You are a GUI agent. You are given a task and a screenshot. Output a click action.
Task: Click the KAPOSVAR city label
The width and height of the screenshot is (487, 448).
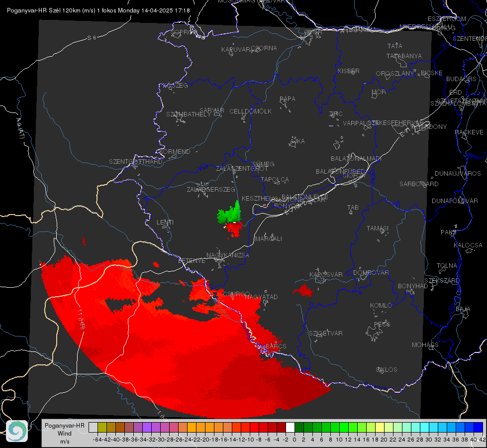(x=326, y=274)
